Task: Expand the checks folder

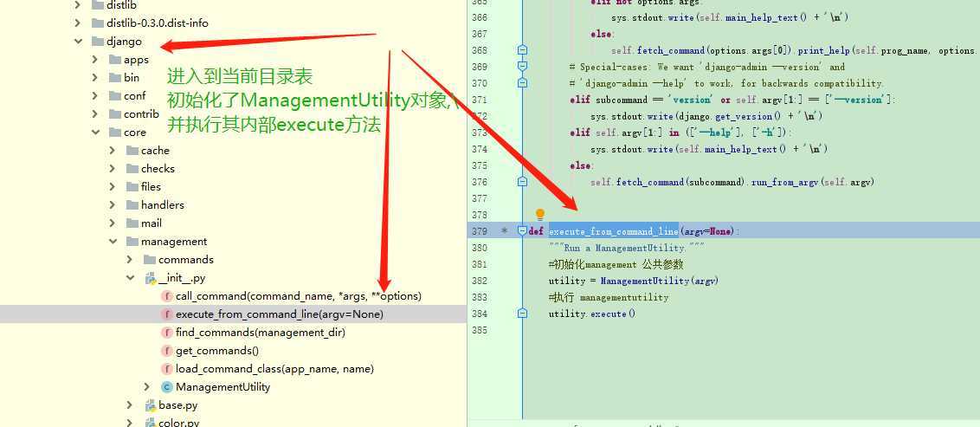Action: (113, 168)
